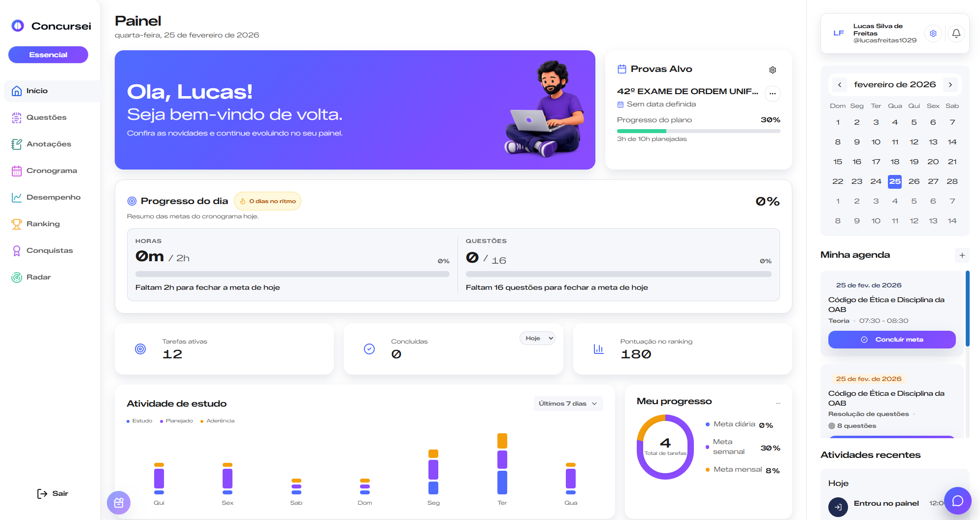Click the Provas Alvo settings gear

pos(772,70)
